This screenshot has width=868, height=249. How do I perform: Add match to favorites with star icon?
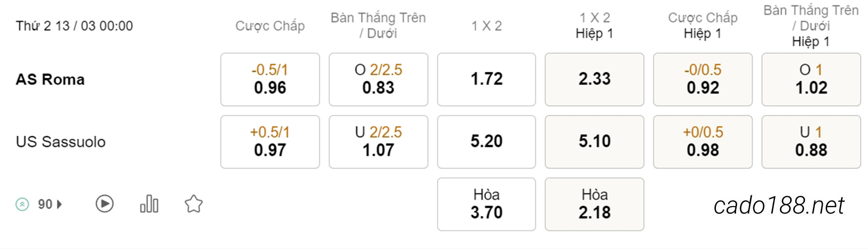pos(193,204)
